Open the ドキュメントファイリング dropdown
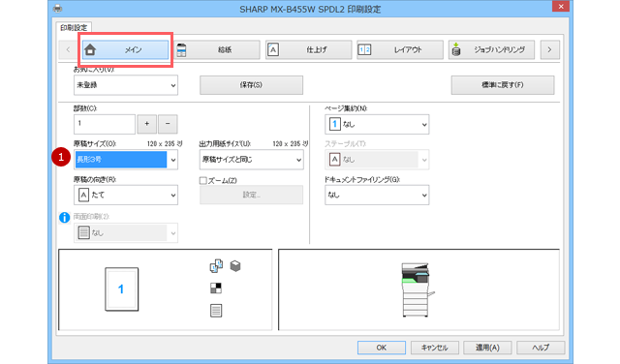The image size is (620, 364). (377, 195)
